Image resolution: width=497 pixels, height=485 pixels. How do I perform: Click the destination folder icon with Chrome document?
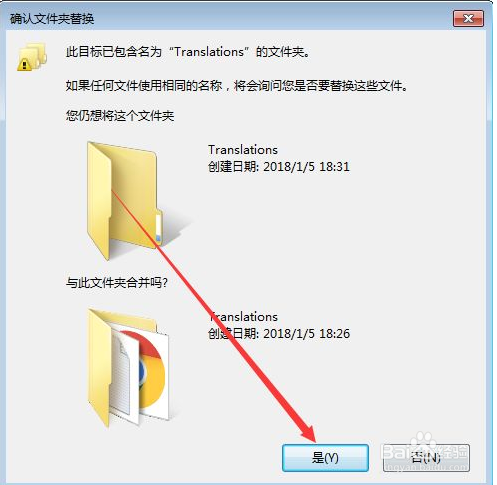128,368
